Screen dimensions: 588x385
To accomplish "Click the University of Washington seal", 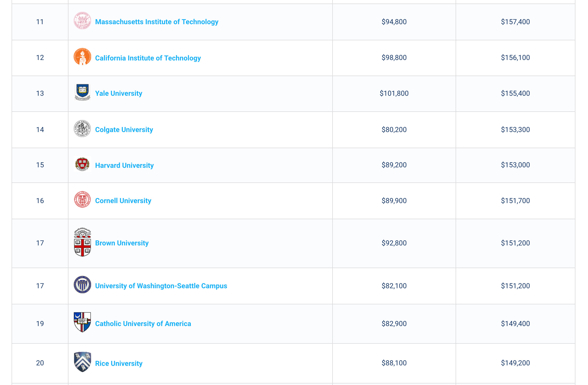I will click(82, 285).
